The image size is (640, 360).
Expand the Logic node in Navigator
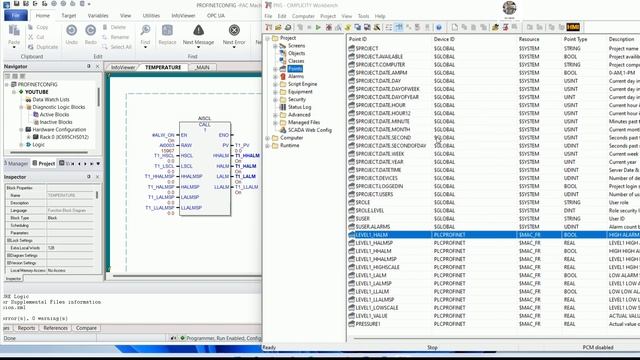(21, 145)
